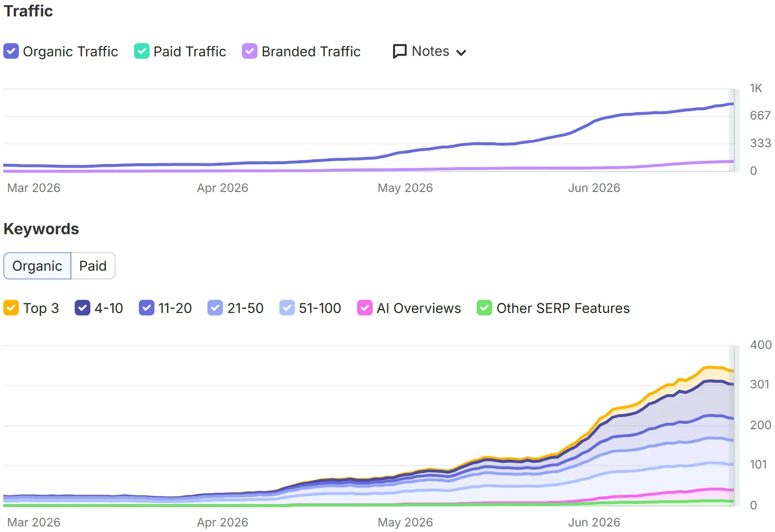Toggle the 4-10 positions checkbox
This screenshot has height=532, width=775.
tap(82, 308)
